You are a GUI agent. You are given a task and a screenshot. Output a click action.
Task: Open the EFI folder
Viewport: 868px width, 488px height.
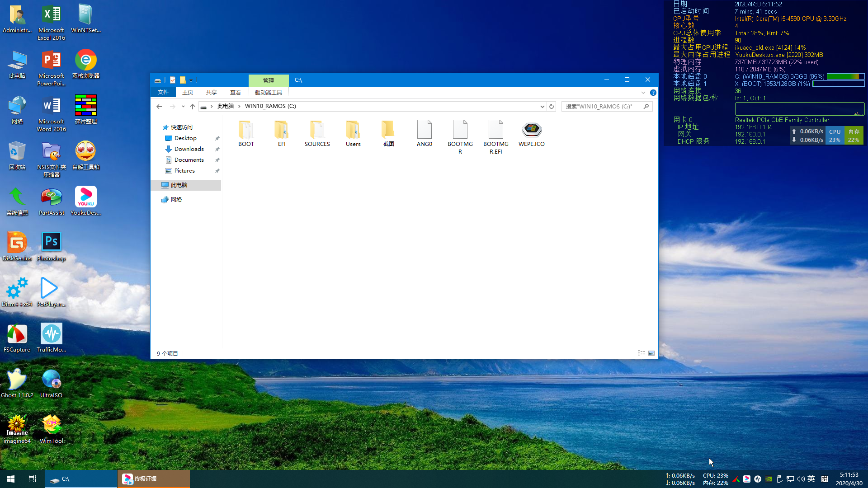coord(282,134)
